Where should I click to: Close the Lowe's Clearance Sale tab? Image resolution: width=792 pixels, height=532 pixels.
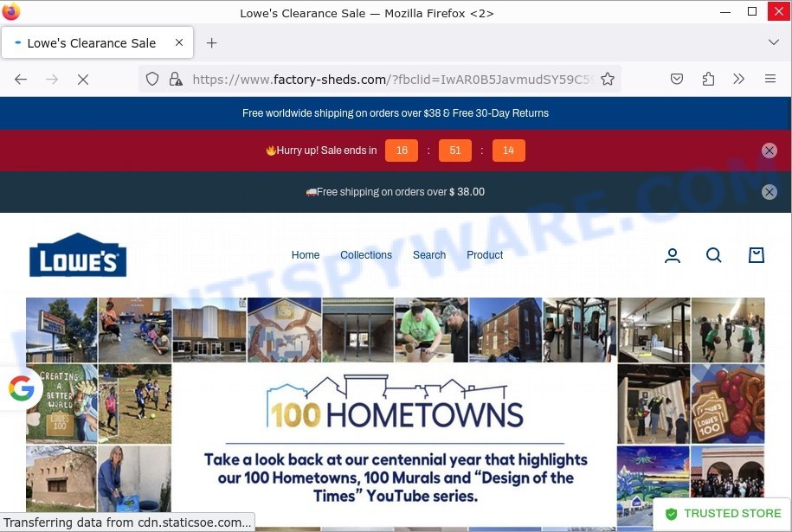pos(179,43)
